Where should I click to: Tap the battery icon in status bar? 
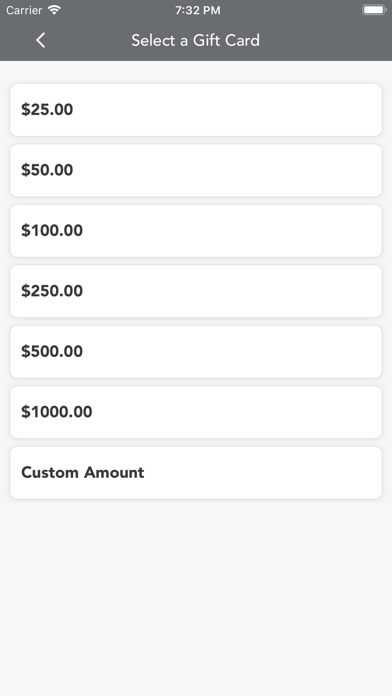(374, 10)
